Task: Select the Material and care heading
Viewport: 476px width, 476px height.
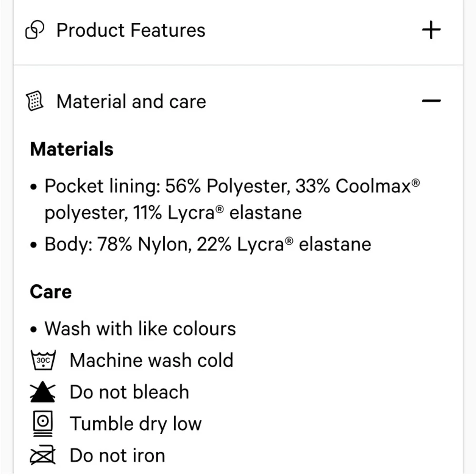Action: [131, 101]
